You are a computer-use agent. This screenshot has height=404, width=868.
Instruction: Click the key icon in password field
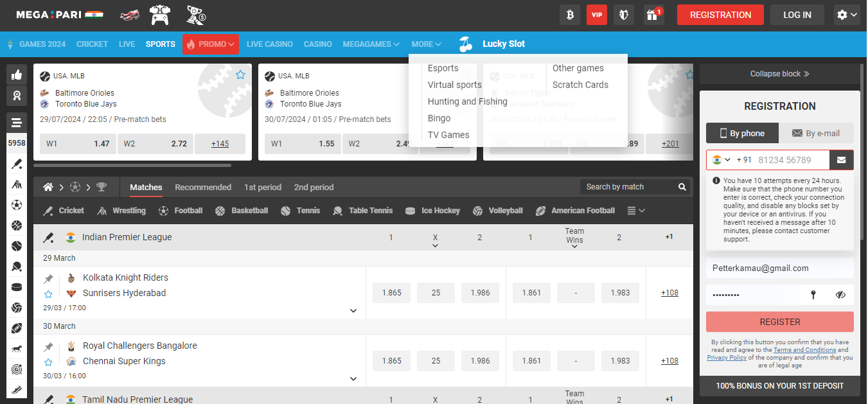813,295
